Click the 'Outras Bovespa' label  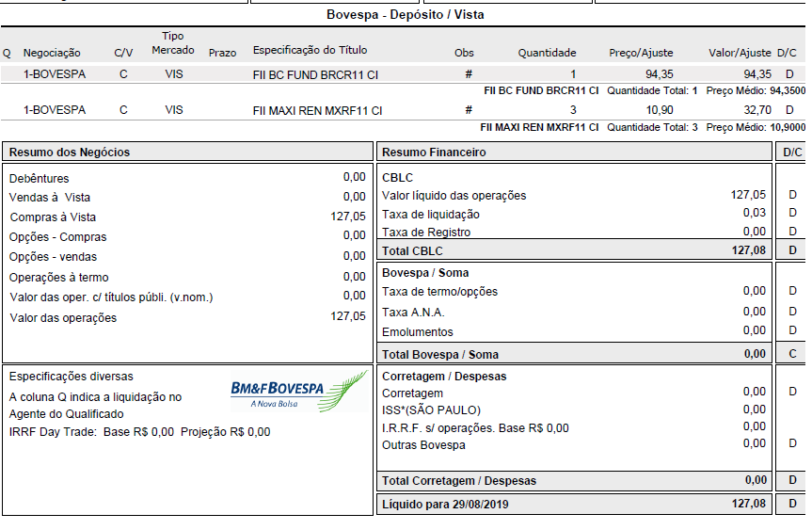[423, 445]
